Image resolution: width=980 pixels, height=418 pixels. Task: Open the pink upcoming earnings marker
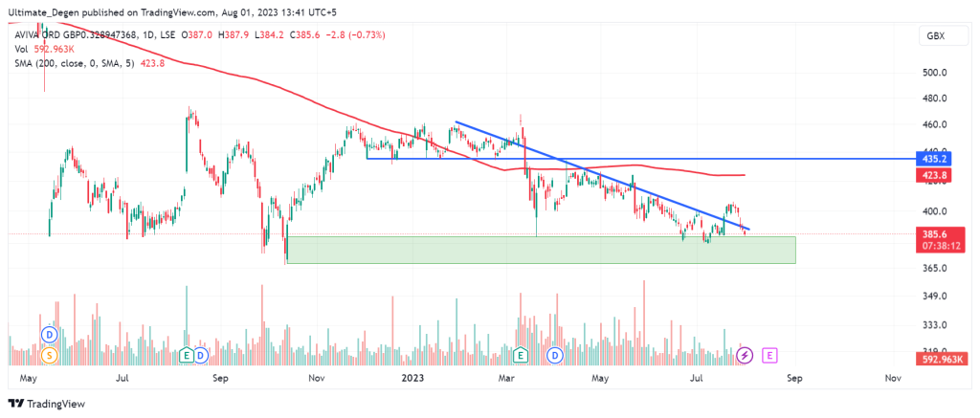[x=770, y=356]
